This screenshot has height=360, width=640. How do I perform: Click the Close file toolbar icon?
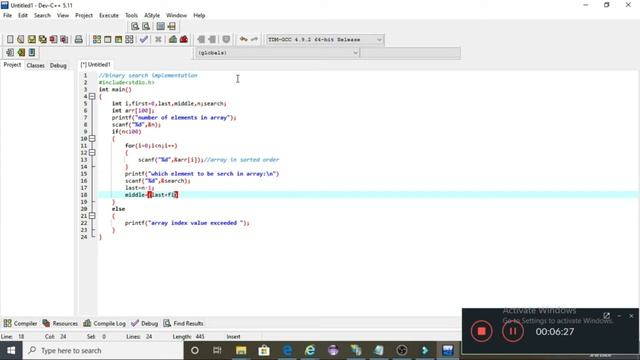(x=53, y=40)
